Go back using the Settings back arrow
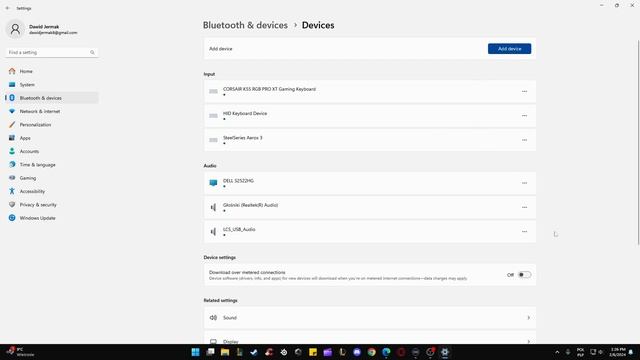Image resolution: width=640 pixels, height=360 pixels. pos(8,8)
